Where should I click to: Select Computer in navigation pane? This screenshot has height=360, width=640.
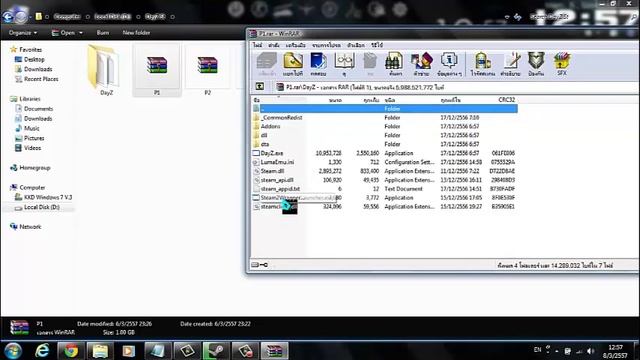point(32,188)
